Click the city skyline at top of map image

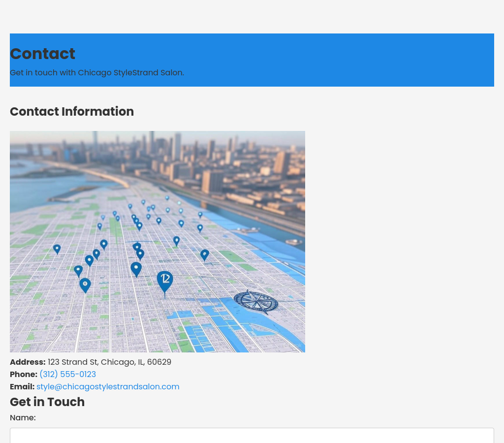tap(197, 153)
